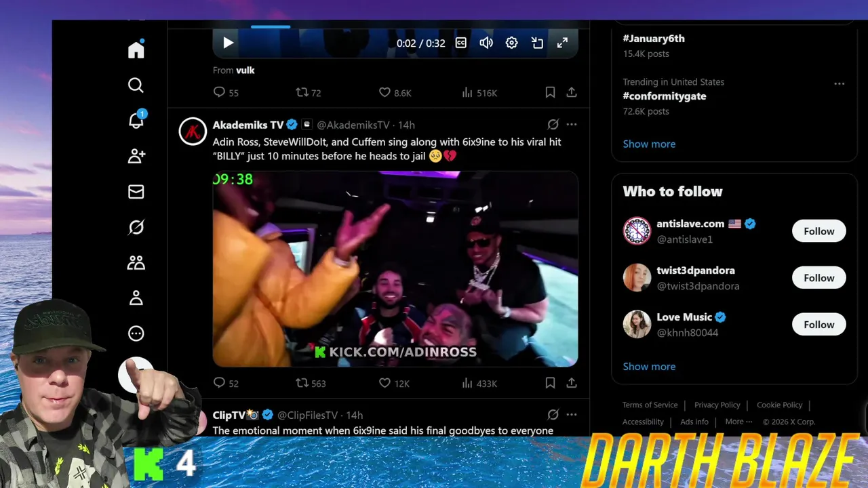Viewport: 868px width, 488px height.
Task: Like the post with 12K likes
Action: [x=394, y=383]
